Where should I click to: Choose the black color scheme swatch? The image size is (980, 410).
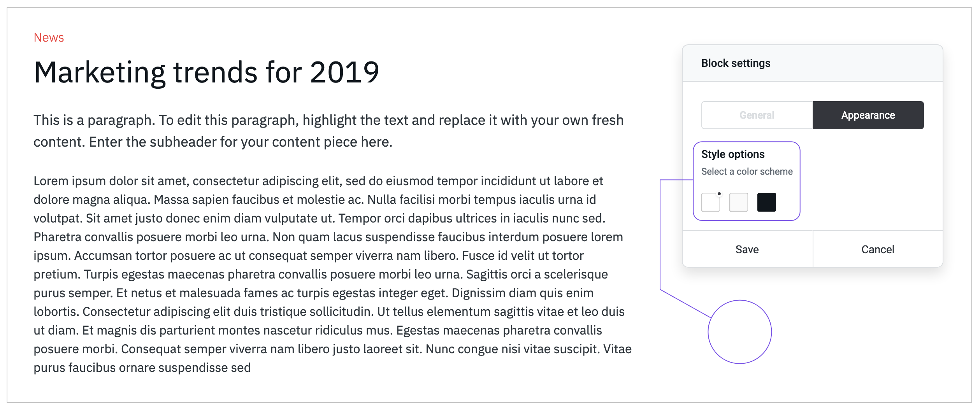pyautogui.click(x=767, y=202)
